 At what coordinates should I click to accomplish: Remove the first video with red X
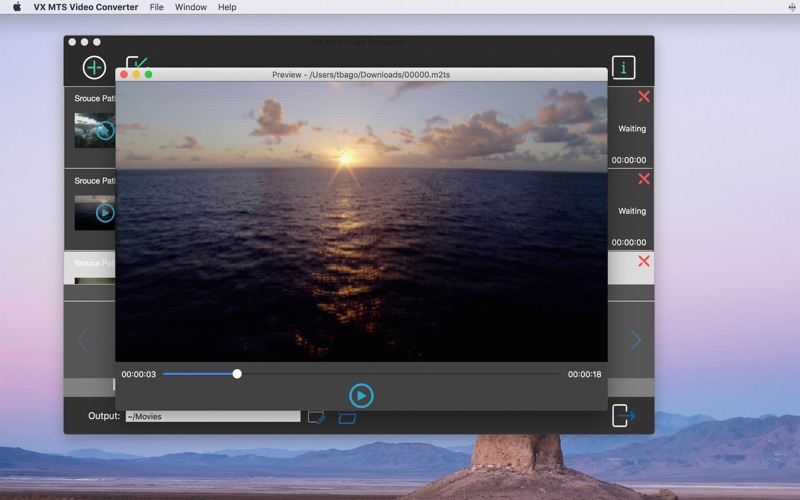click(x=643, y=97)
